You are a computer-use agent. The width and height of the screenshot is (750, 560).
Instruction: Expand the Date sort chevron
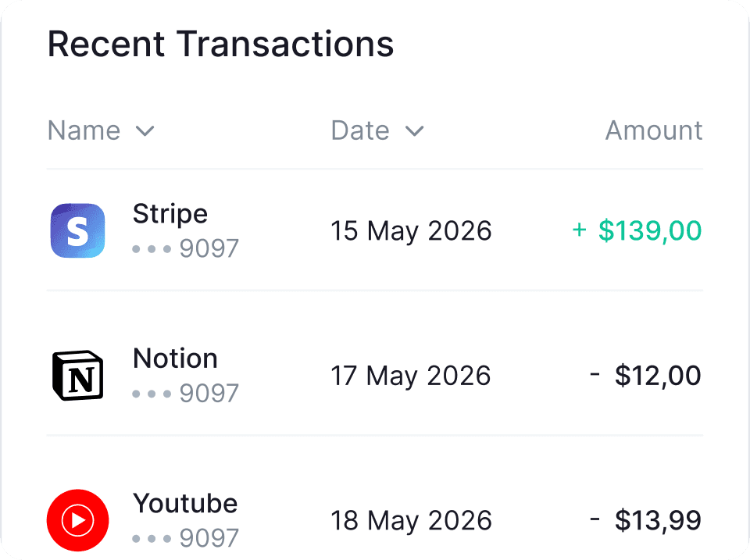pos(415,131)
